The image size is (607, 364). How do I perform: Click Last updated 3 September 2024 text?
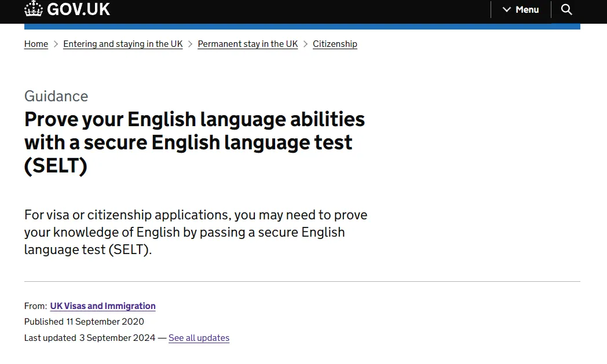pos(90,338)
